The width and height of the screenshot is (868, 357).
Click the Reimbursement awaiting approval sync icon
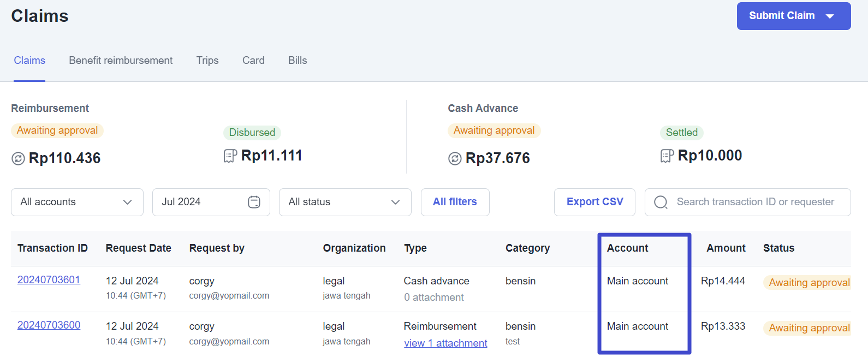18,158
